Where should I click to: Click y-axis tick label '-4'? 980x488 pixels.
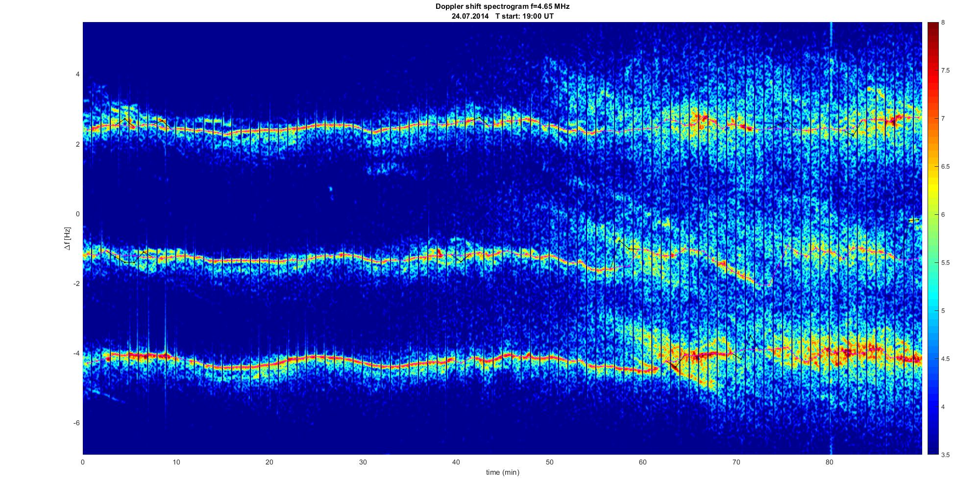(76, 354)
